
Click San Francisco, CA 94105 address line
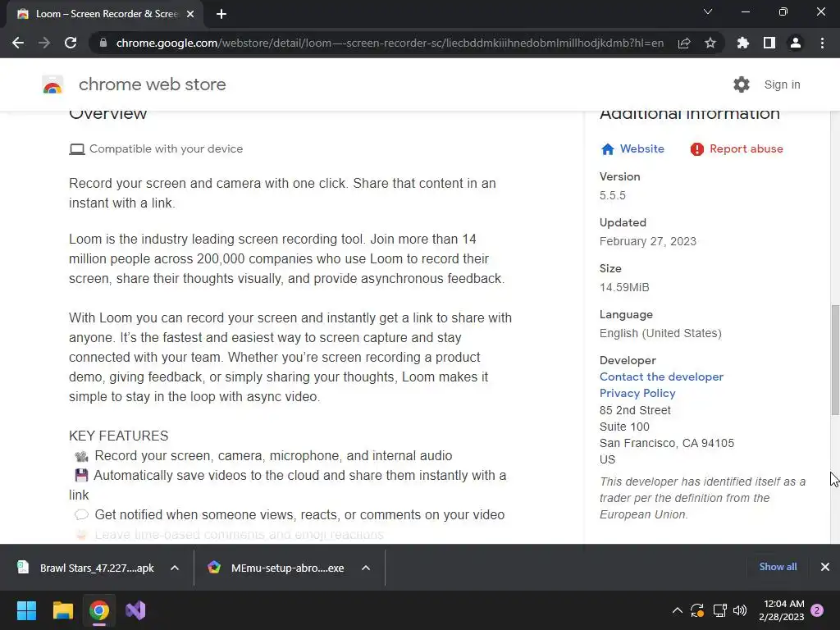coord(666,443)
